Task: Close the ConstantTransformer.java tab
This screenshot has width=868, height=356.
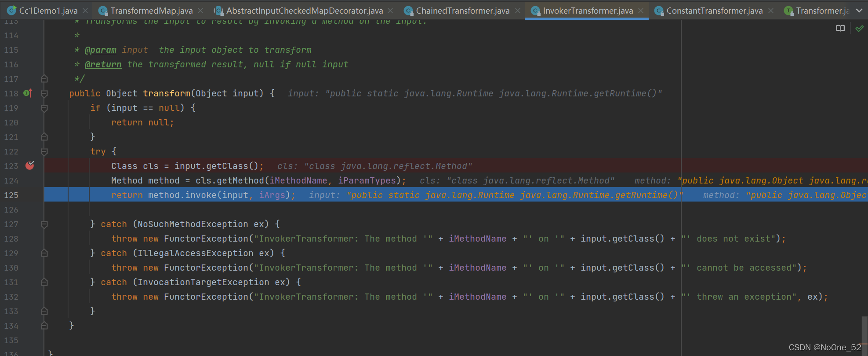Action: (x=771, y=11)
